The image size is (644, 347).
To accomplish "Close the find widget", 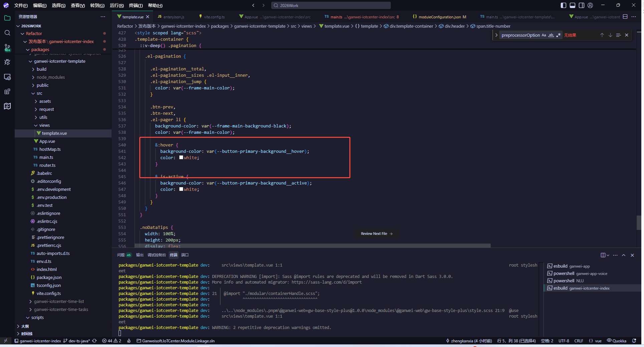I will click(627, 35).
